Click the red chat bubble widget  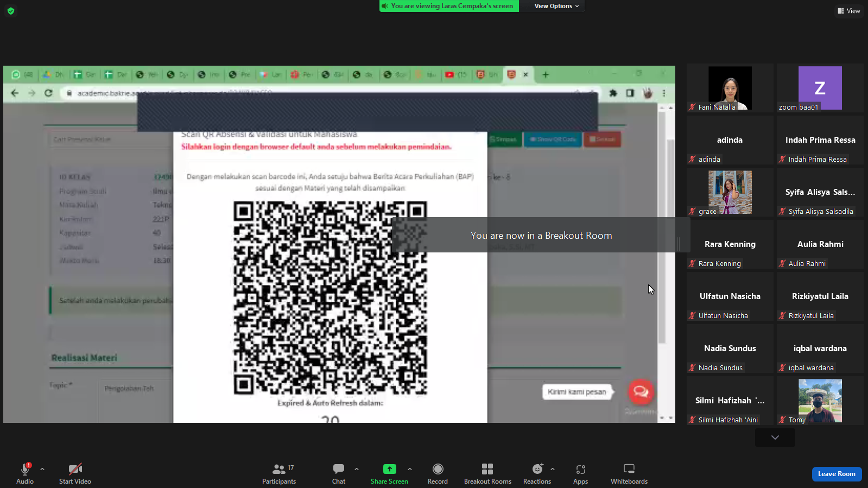point(641,391)
